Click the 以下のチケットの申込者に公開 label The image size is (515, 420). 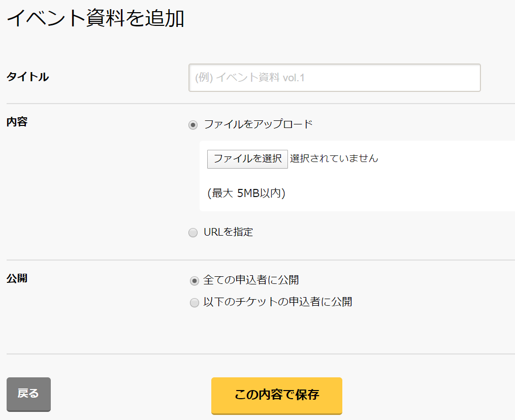click(278, 302)
